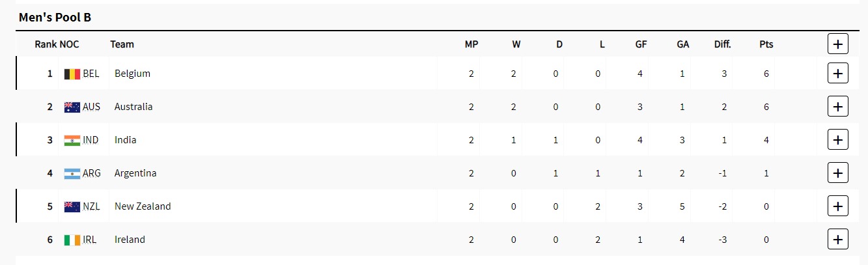This screenshot has width=868, height=265.
Task: Click the Pts column header
Action: coord(766,44)
